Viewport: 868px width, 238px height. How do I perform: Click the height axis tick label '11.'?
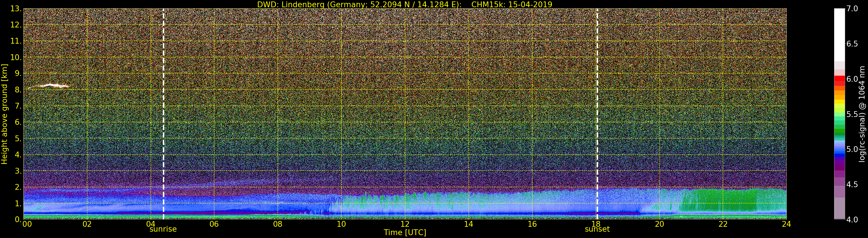[x=16, y=41]
